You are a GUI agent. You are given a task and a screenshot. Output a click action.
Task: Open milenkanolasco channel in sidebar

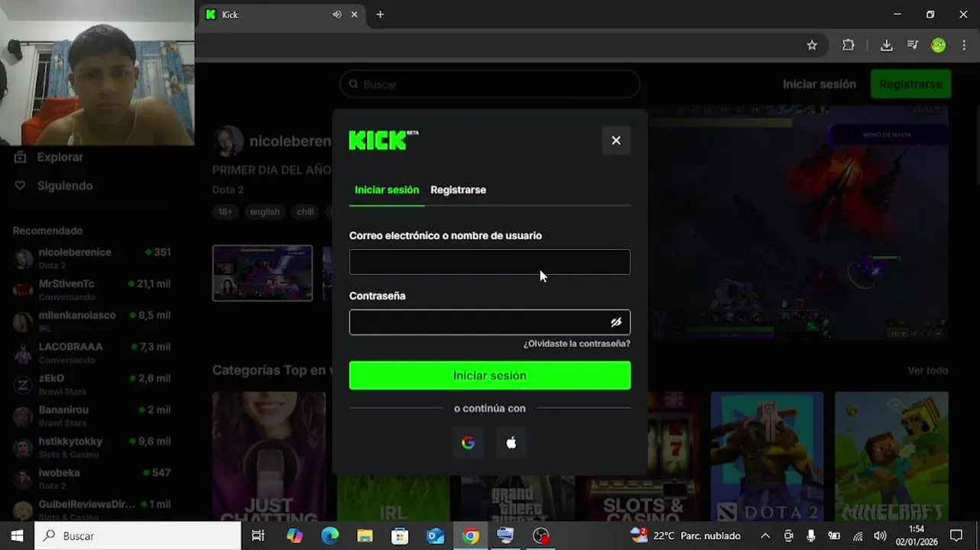point(92,322)
